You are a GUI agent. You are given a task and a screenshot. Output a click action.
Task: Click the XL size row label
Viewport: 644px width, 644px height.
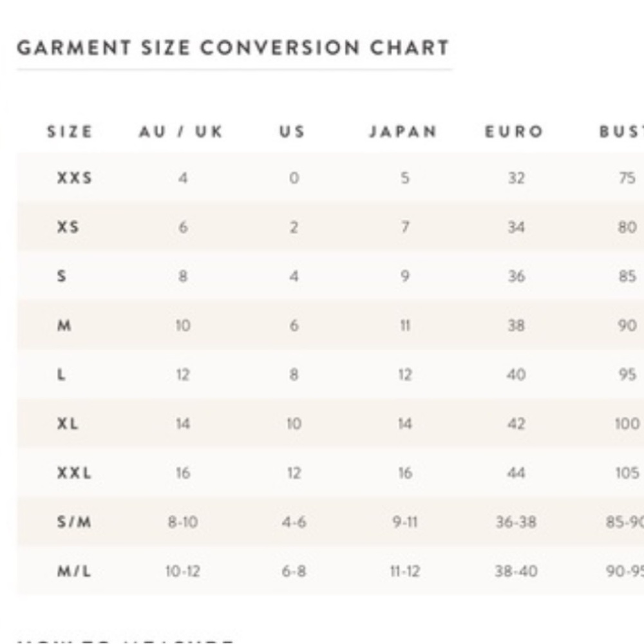pos(68,424)
